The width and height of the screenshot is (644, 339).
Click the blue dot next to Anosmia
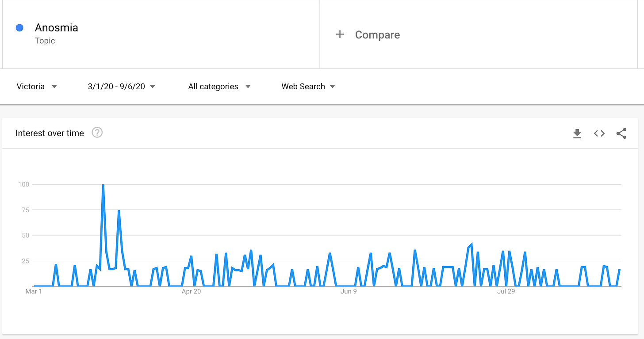coord(19,28)
